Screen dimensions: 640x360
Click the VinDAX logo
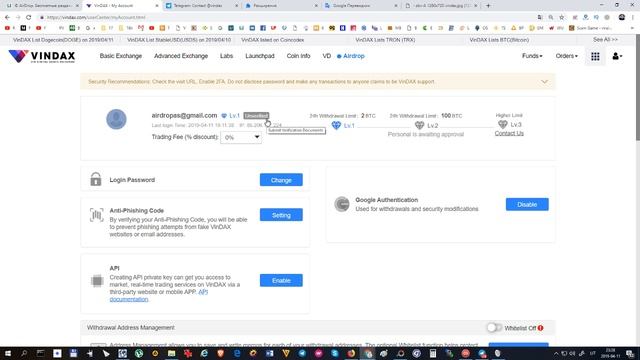click(42, 56)
